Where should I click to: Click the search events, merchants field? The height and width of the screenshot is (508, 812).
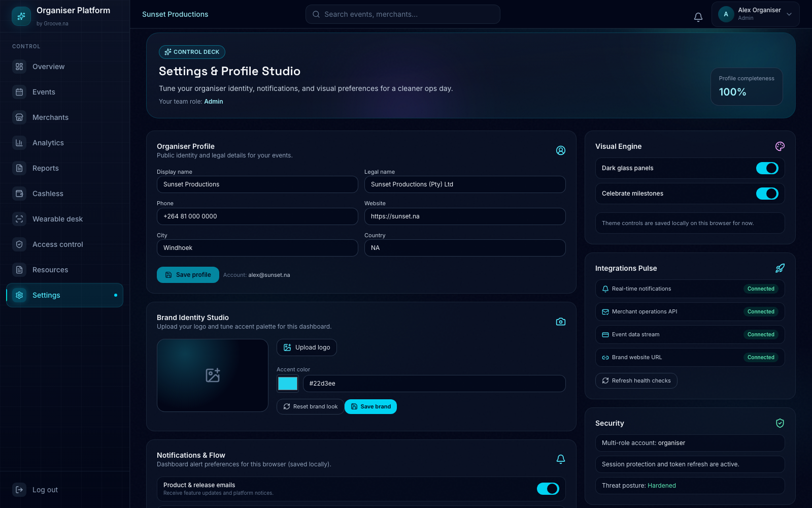[x=402, y=14]
